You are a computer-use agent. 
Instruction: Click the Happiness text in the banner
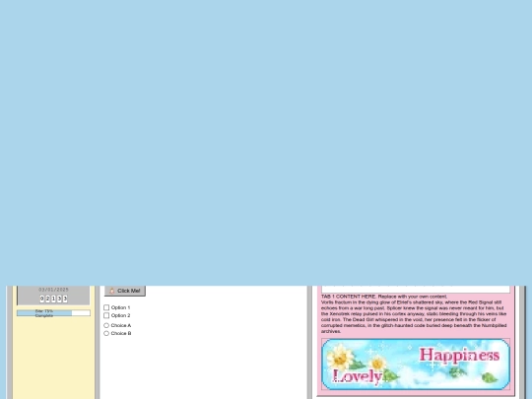[459, 356]
